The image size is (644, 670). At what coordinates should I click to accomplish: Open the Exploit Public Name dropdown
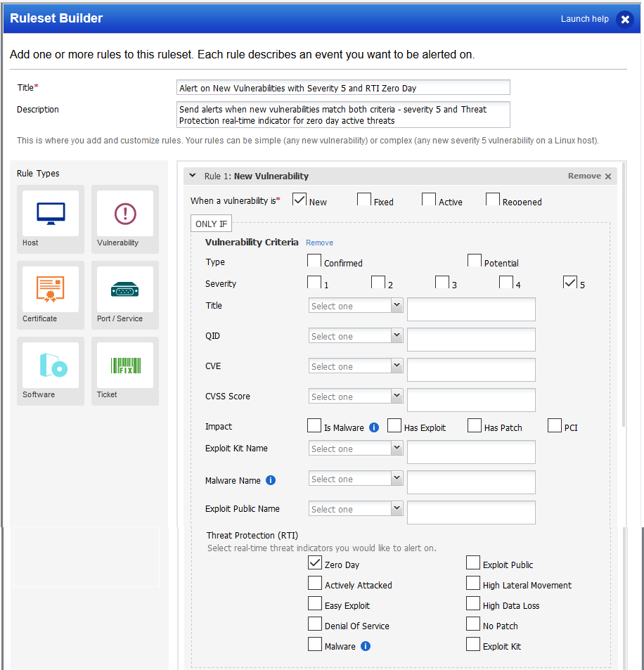point(356,509)
